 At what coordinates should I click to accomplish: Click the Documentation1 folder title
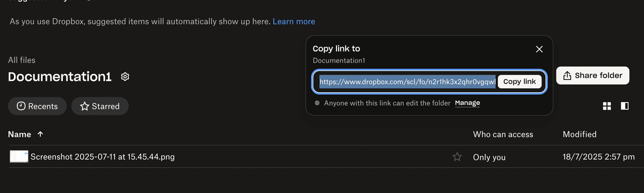60,77
